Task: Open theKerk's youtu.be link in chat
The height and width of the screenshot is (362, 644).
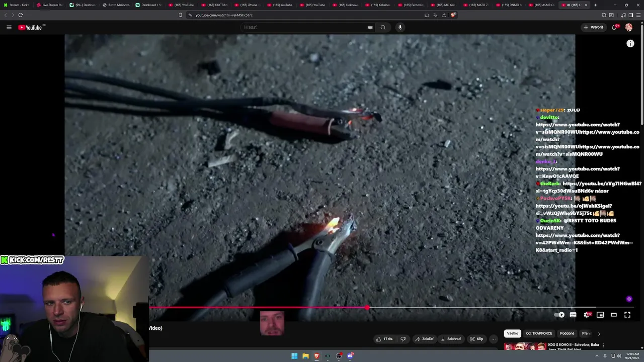Action: coord(589,187)
